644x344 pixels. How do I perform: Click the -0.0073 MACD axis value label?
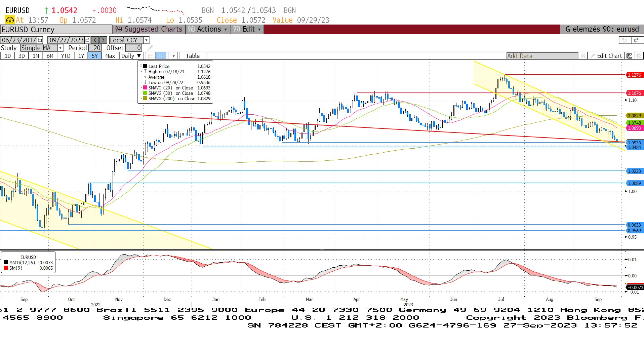[x=635, y=288]
